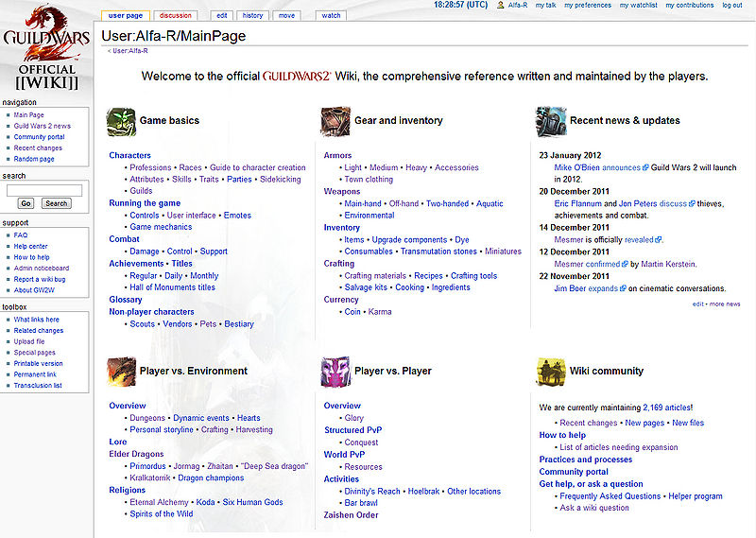This screenshot has width=756, height=538.
Task: Click the Player vs. Environment dragon icon
Action: point(121,372)
